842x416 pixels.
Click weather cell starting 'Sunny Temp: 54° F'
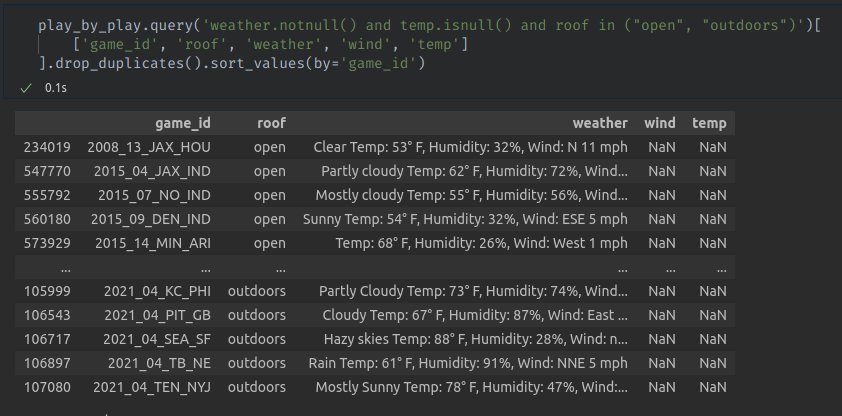click(x=465, y=219)
